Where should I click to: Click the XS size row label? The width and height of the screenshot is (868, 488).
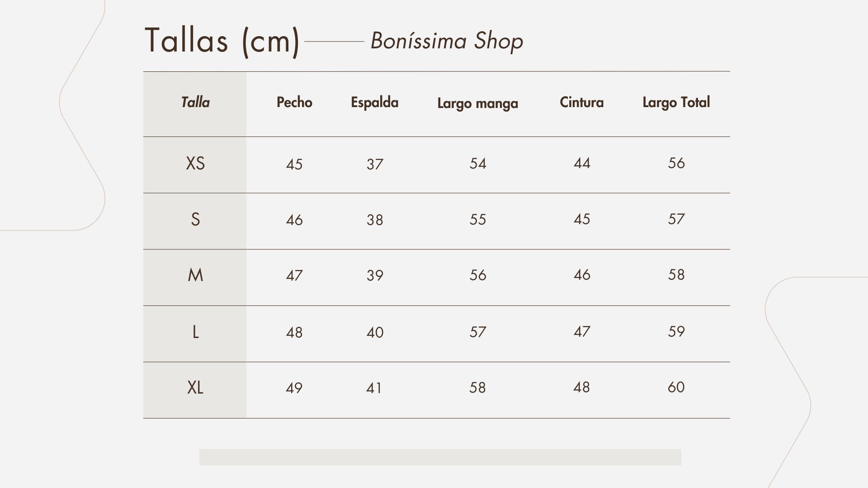[195, 163]
